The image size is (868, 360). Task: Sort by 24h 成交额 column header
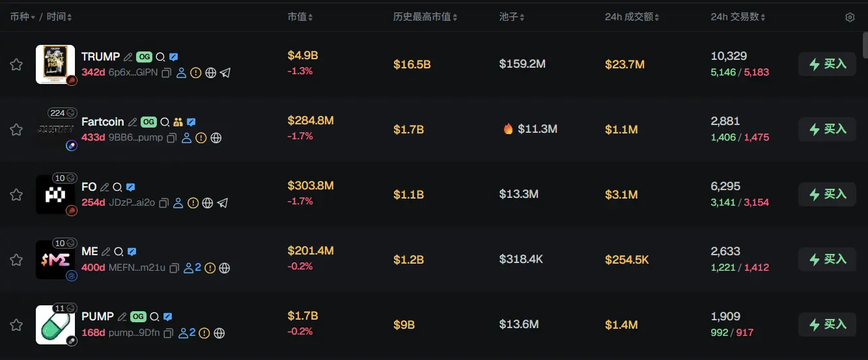pos(632,17)
